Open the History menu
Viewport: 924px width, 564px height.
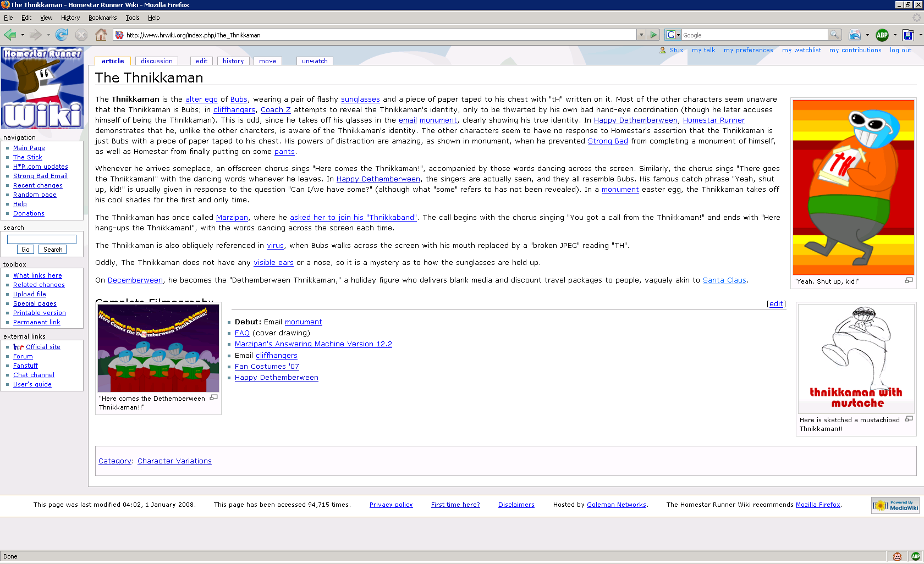[70, 18]
